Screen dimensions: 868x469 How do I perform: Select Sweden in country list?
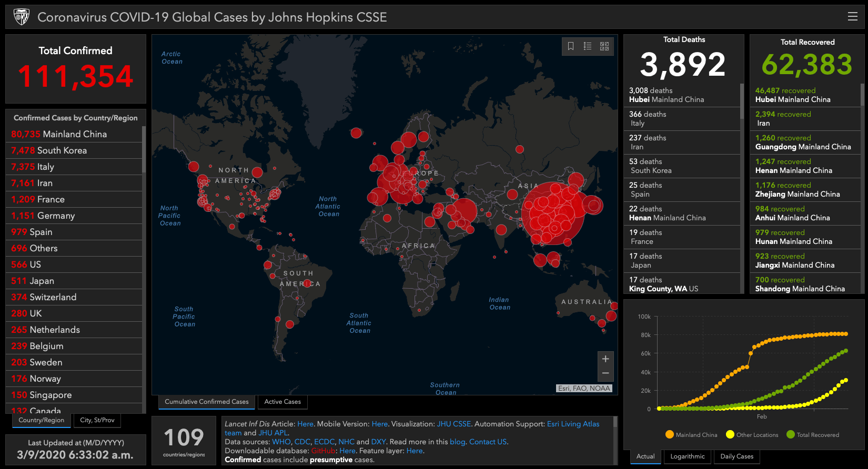click(x=74, y=362)
